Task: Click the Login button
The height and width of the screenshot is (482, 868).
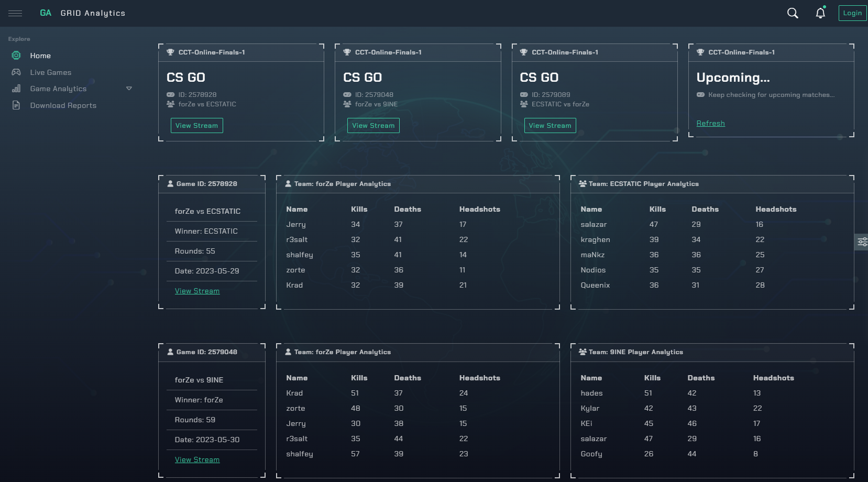Action: click(x=852, y=13)
